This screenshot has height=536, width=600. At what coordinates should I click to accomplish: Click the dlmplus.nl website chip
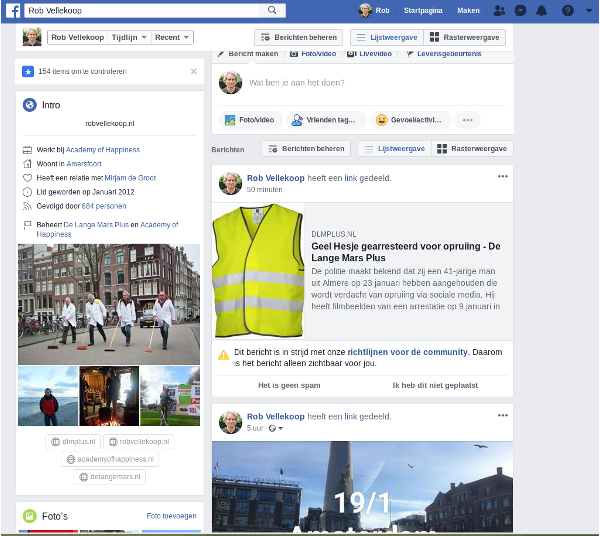pyautogui.click(x=73, y=442)
